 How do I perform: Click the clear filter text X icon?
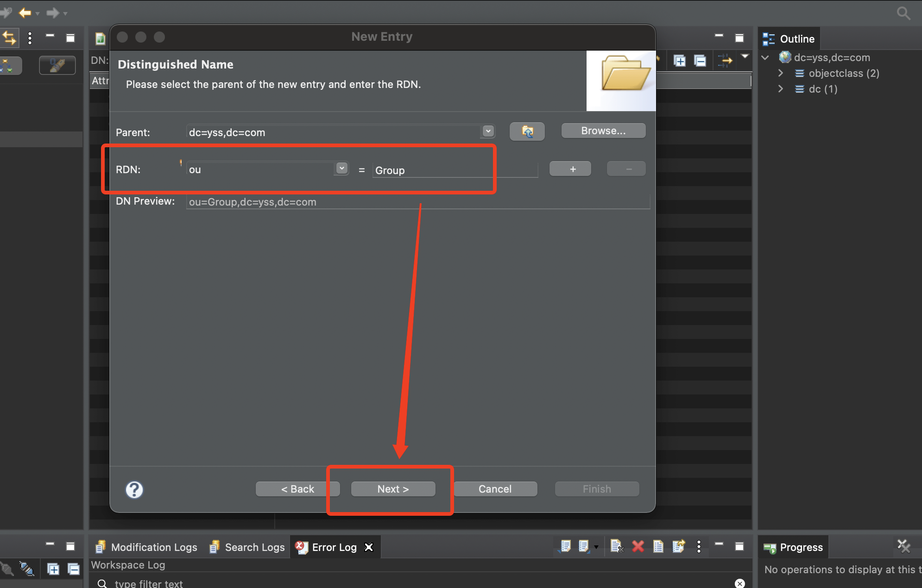pyautogui.click(x=739, y=583)
